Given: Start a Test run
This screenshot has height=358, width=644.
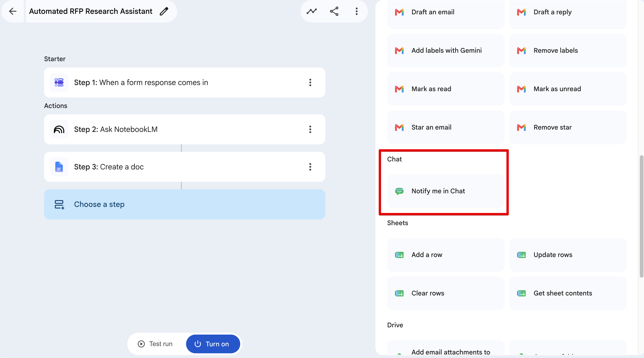Looking at the screenshot, I should click(155, 344).
